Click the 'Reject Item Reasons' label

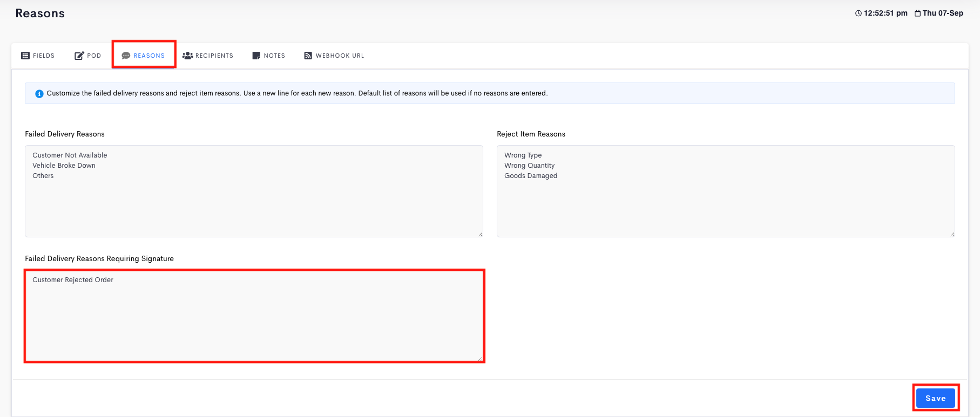tap(531, 134)
